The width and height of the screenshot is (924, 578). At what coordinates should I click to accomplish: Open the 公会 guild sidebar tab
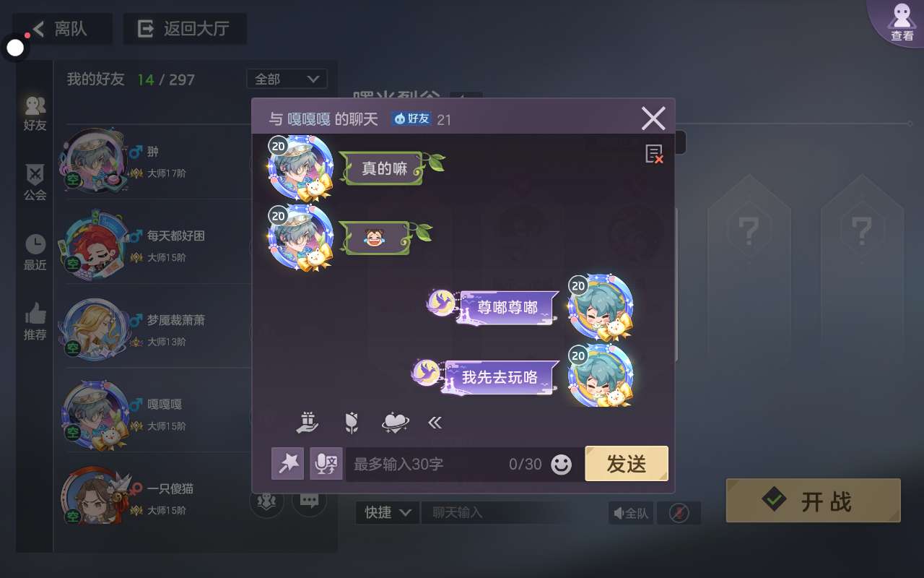pyautogui.click(x=35, y=182)
